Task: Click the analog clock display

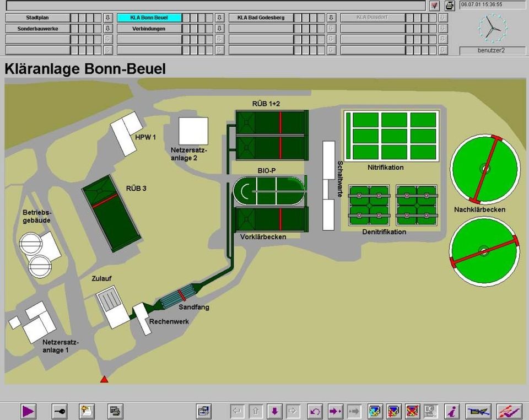Action: coord(492,28)
